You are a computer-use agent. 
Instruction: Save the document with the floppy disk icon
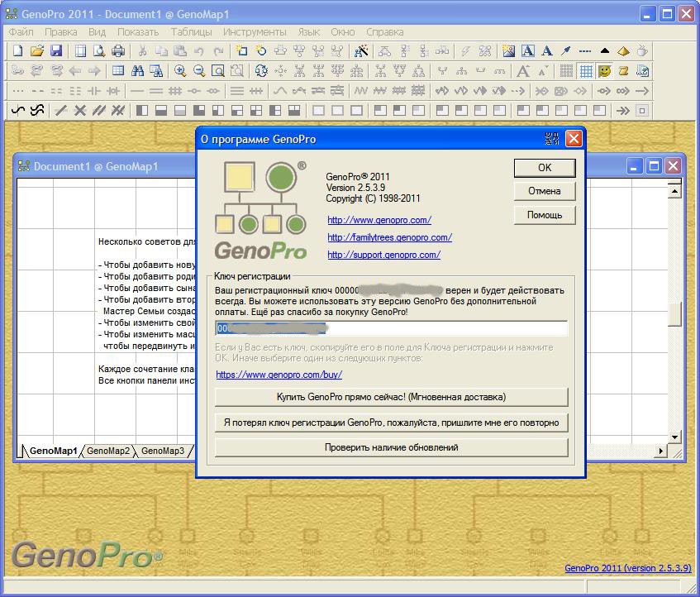[x=56, y=51]
